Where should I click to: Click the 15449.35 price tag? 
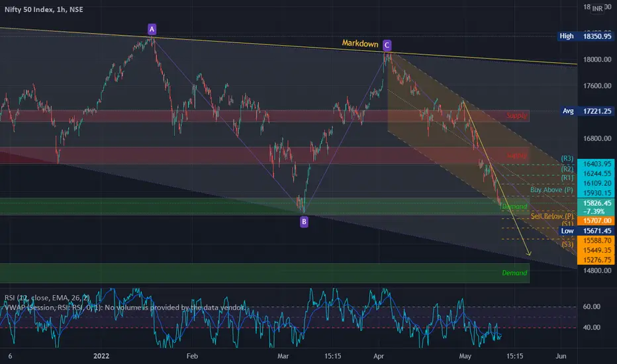pos(596,250)
